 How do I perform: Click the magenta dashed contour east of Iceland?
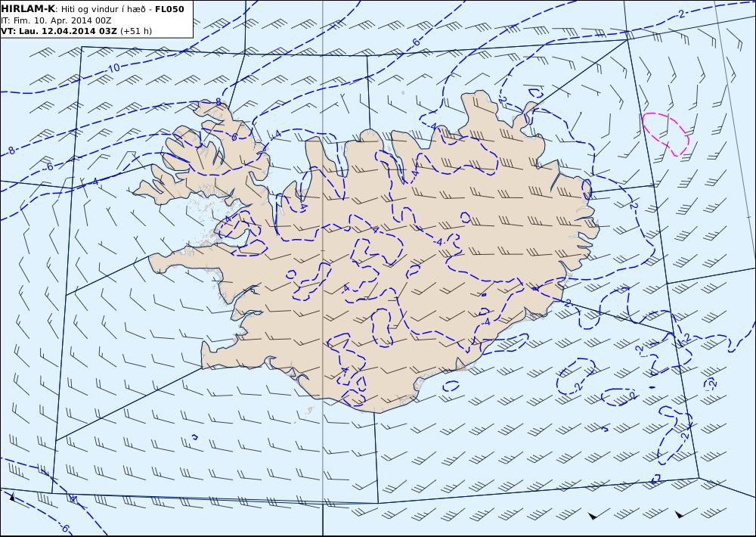pos(666,134)
